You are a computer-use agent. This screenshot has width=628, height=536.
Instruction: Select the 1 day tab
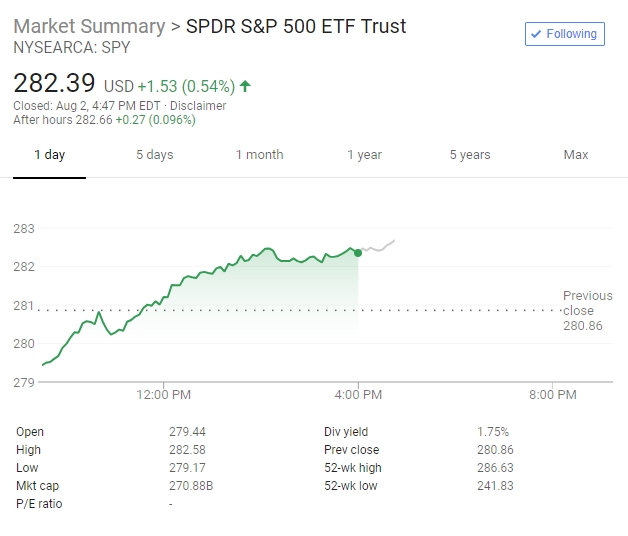[x=49, y=155]
